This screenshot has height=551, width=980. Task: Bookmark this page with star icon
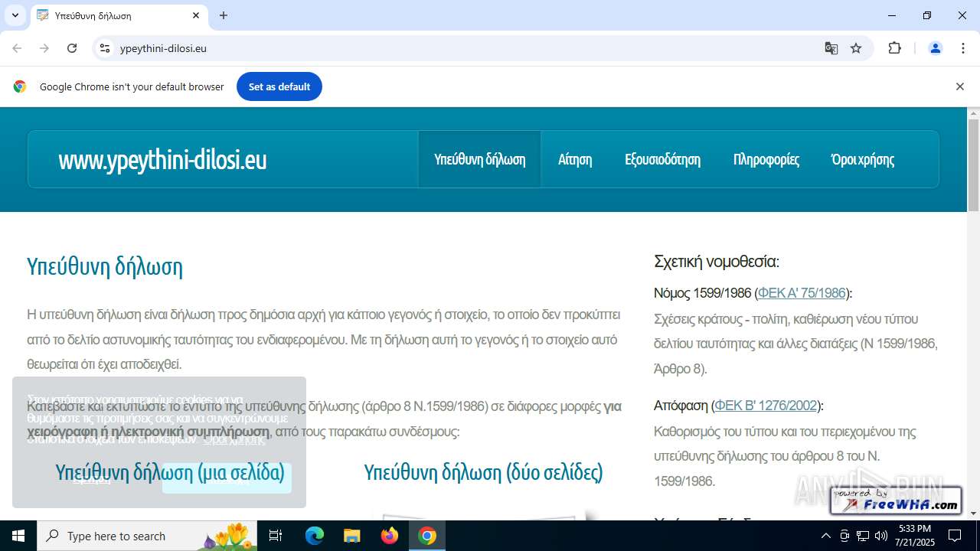[x=856, y=48]
